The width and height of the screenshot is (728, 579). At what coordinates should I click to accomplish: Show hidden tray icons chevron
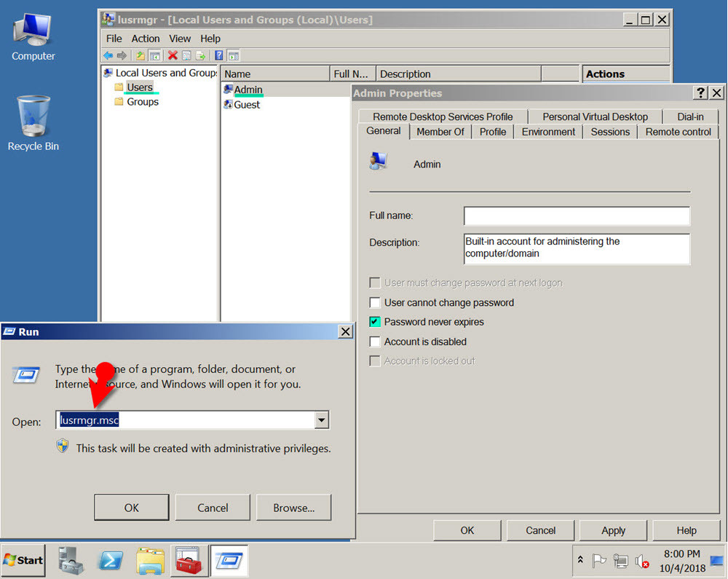point(580,559)
